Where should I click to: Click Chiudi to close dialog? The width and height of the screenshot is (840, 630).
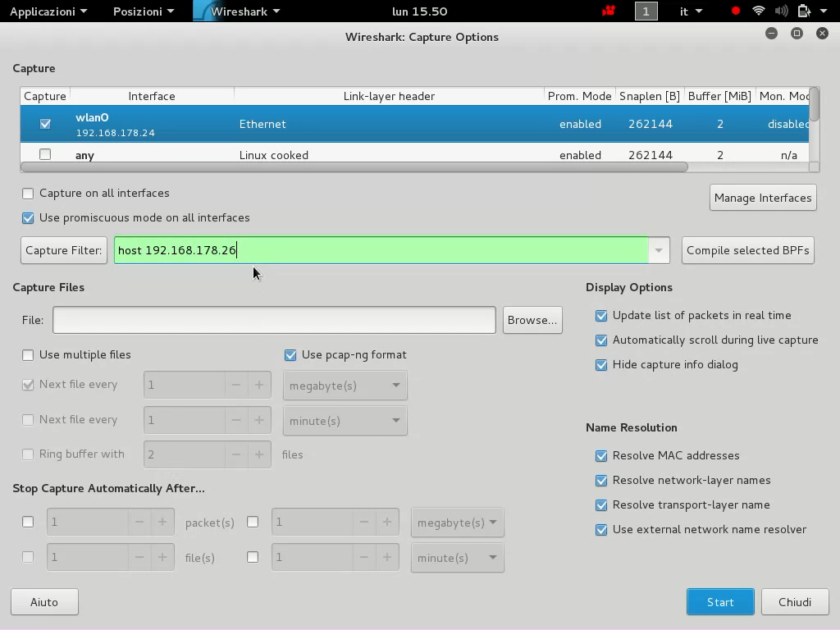point(795,602)
